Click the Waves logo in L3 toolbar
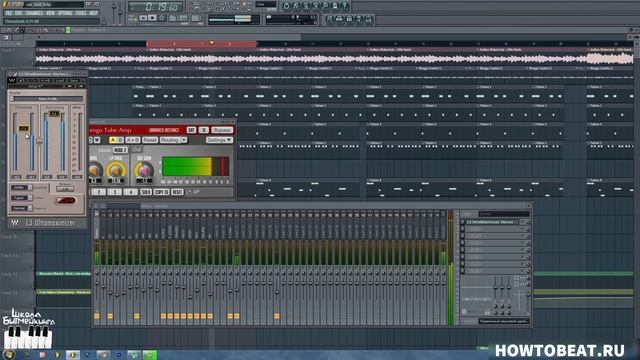 coord(12,81)
